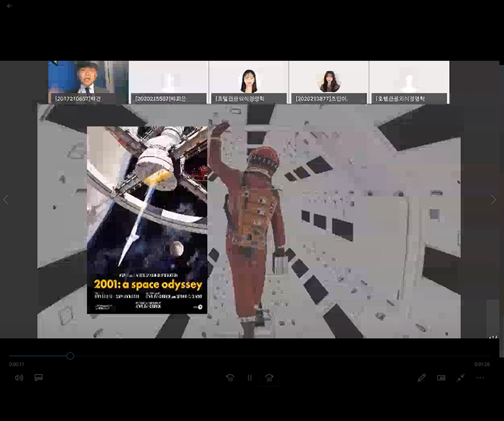
Task: Click the total duration 0:01:26
Action: coord(482,364)
